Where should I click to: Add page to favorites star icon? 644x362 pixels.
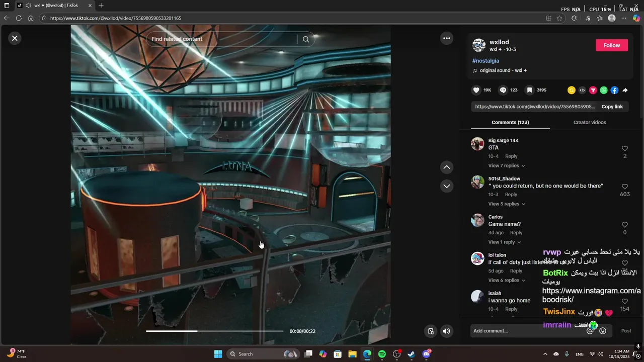click(559, 18)
